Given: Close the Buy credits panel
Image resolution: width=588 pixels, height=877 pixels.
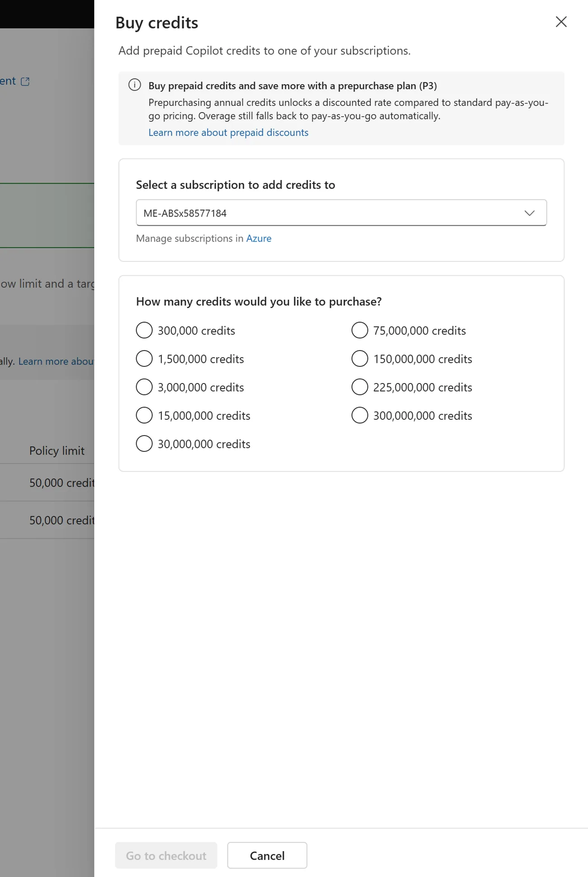Looking at the screenshot, I should point(561,22).
